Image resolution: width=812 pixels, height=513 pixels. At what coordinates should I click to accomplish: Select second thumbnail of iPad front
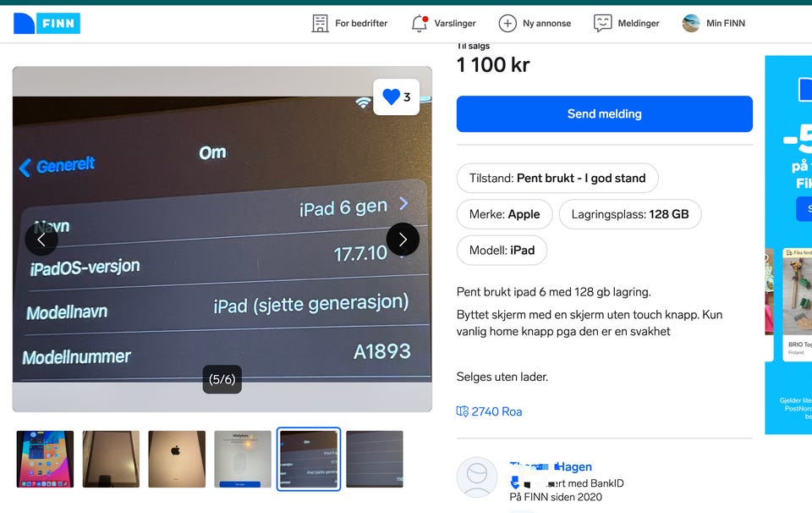pos(111,459)
